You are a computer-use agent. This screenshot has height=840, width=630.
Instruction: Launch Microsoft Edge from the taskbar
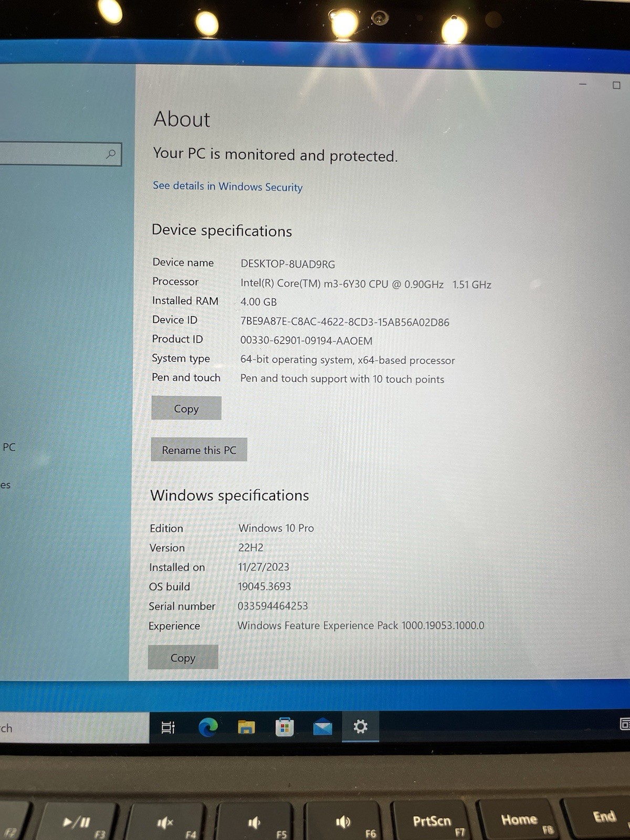click(x=208, y=727)
